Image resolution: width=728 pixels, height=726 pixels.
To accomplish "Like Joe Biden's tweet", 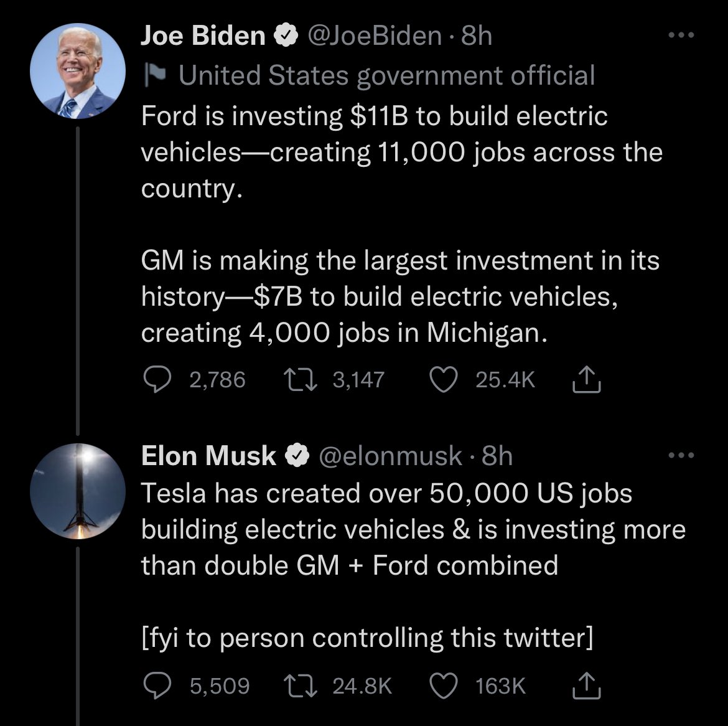I will click(444, 379).
